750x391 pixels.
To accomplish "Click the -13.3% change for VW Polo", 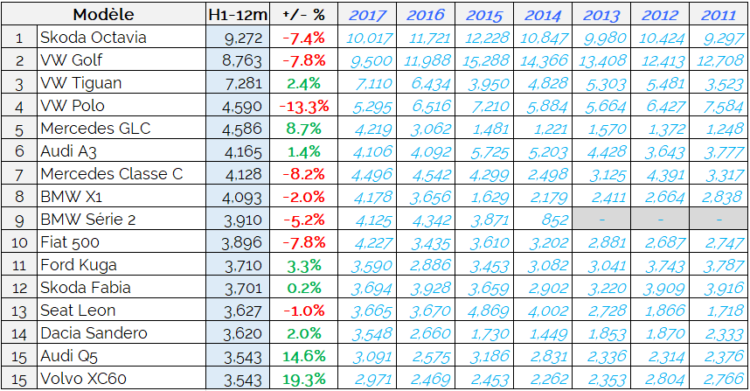I will (303, 106).
